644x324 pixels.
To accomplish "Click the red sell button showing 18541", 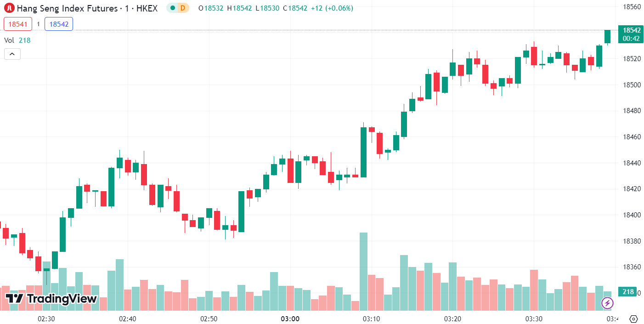I will 17,23.
